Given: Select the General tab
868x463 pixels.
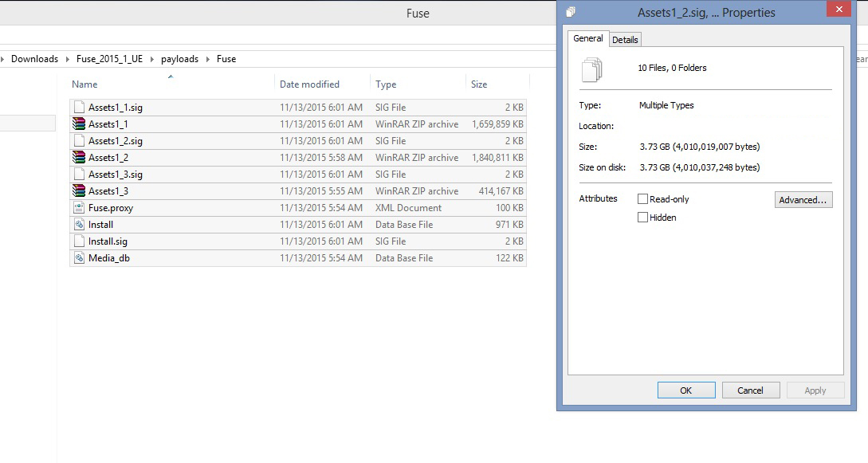Looking at the screenshot, I should (x=588, y=38).
